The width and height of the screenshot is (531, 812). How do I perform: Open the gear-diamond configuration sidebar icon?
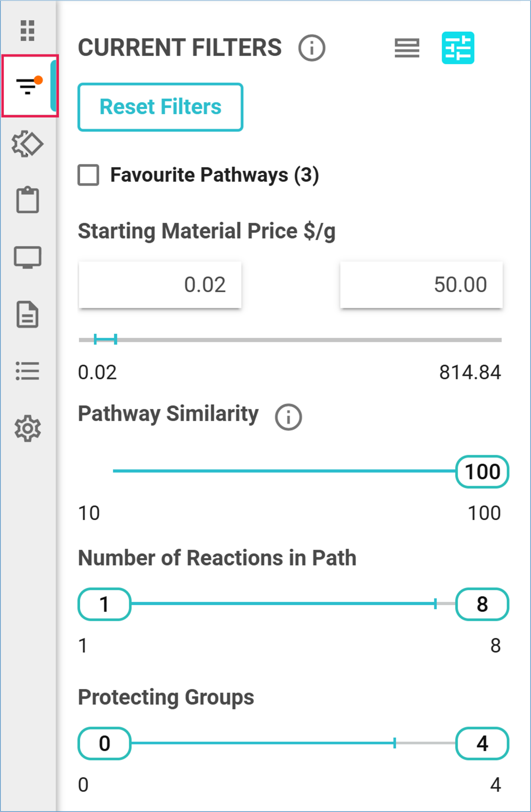tap(27, 144)
